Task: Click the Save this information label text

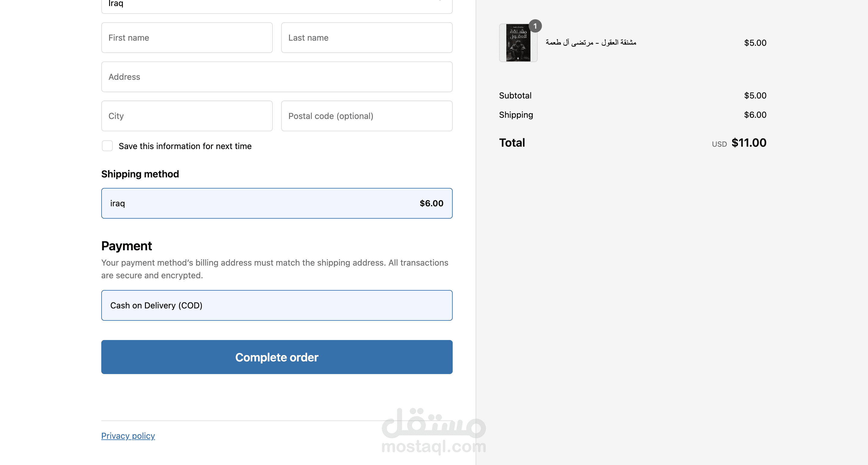Action: [185, 146]
